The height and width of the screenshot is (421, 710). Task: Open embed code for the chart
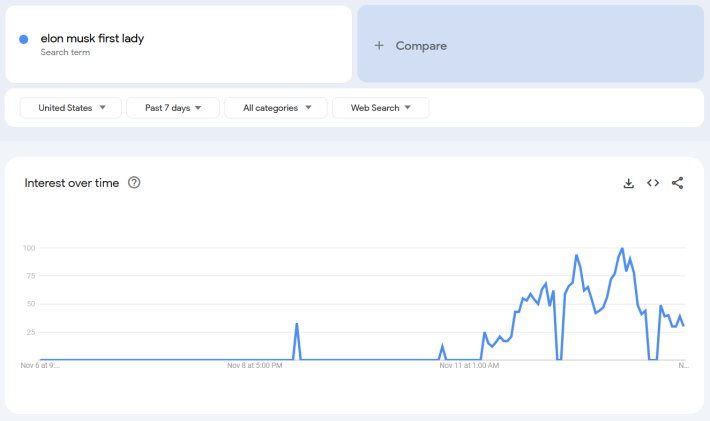(x=653, y=183)
